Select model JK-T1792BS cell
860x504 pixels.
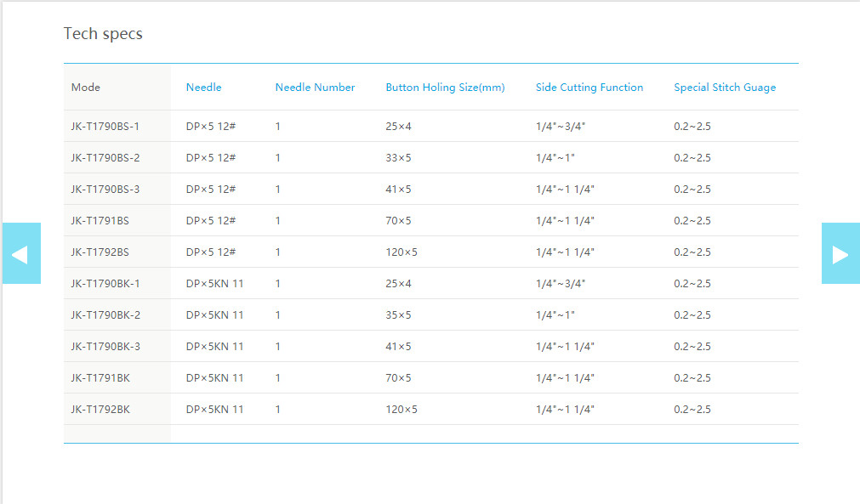(x=100, y=252)
